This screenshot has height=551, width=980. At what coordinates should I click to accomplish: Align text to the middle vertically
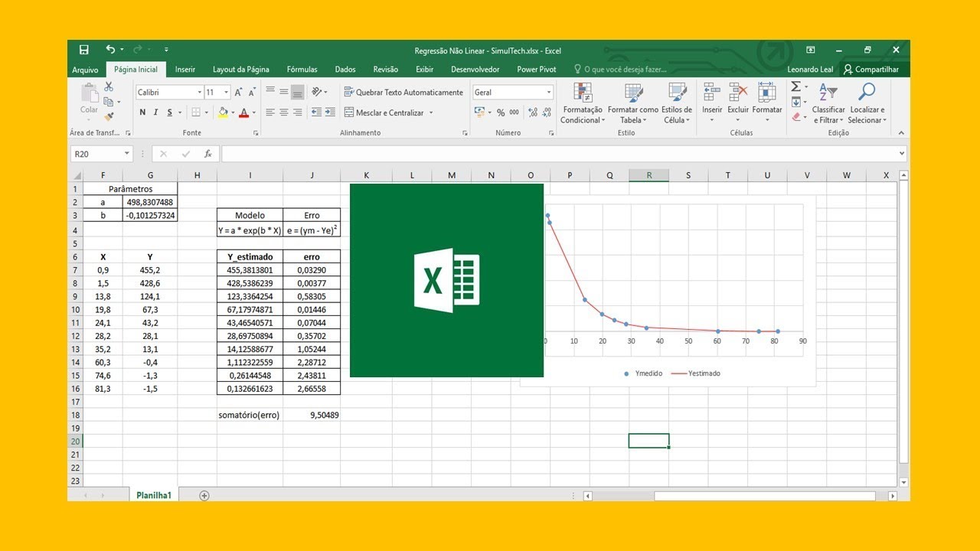(x=284, y=92)
